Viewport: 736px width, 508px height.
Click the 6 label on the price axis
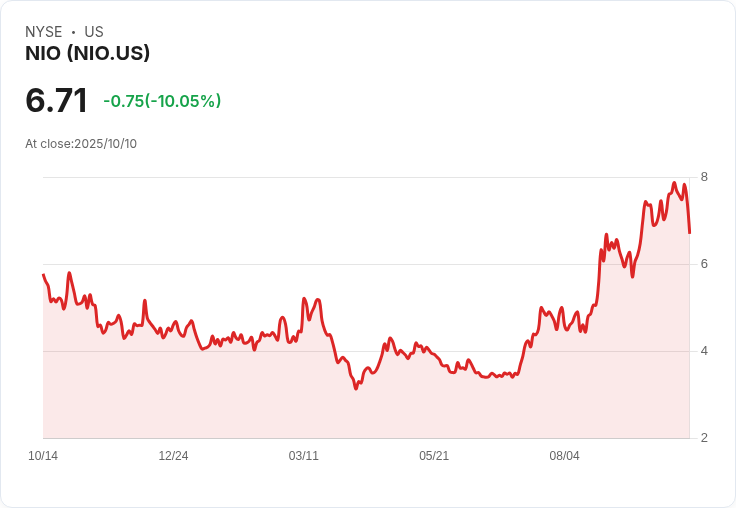coord(704,264)
